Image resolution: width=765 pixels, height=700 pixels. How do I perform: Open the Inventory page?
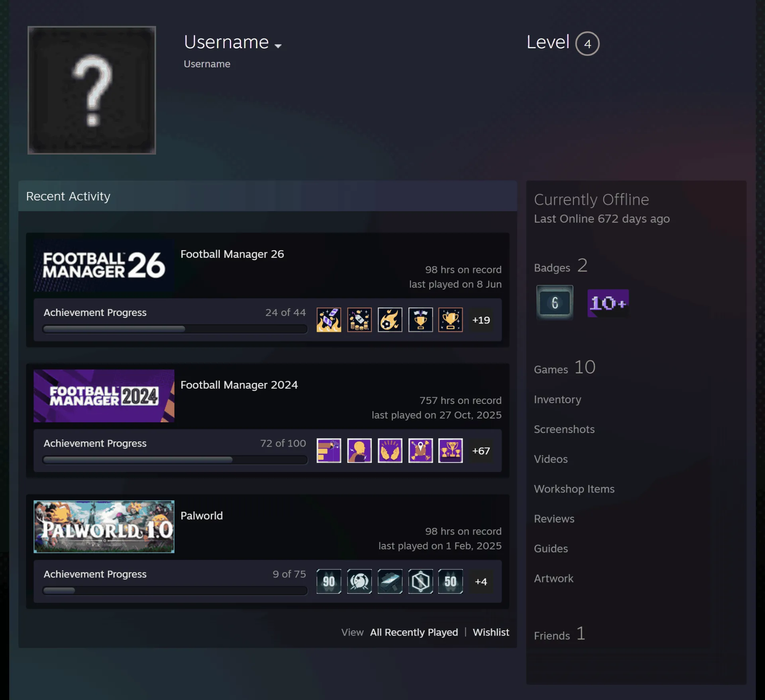(x=557, y=399)
